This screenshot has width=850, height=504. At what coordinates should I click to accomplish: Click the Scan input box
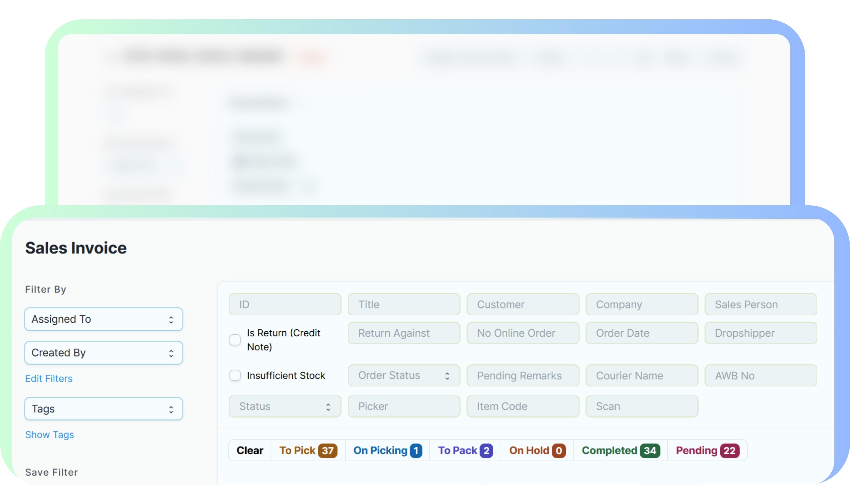click(642, 406)
